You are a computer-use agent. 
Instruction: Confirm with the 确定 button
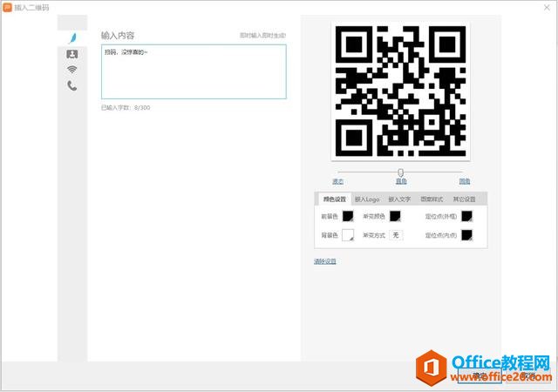pyautogui.click(x=480, y=375)
